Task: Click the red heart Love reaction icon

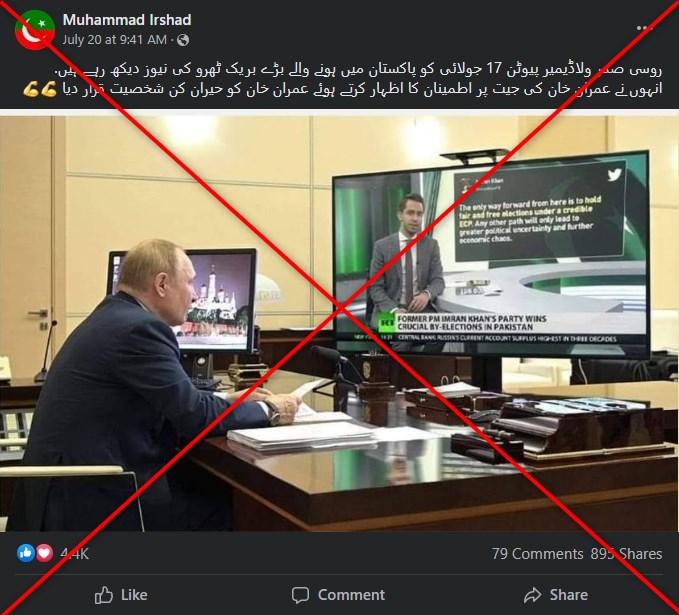Action: [x=44, y=553]
